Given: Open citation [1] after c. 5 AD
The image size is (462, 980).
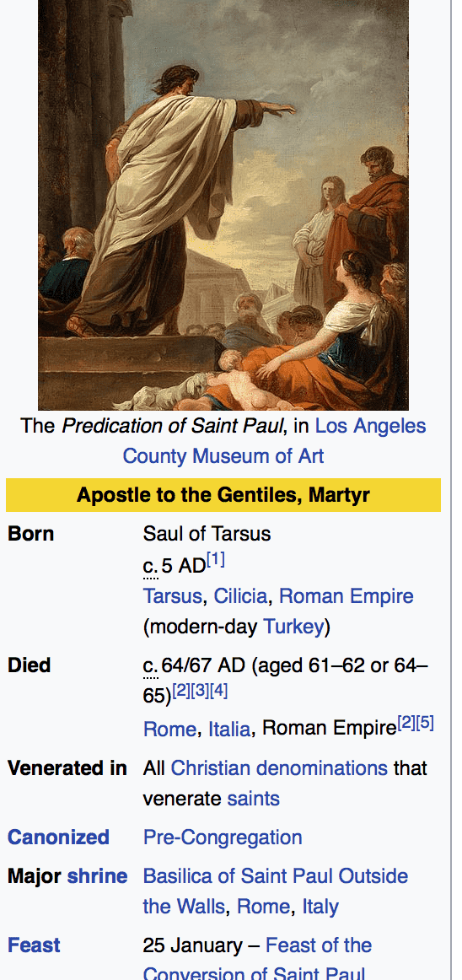Looking at the screenshot, I should 216,560.
